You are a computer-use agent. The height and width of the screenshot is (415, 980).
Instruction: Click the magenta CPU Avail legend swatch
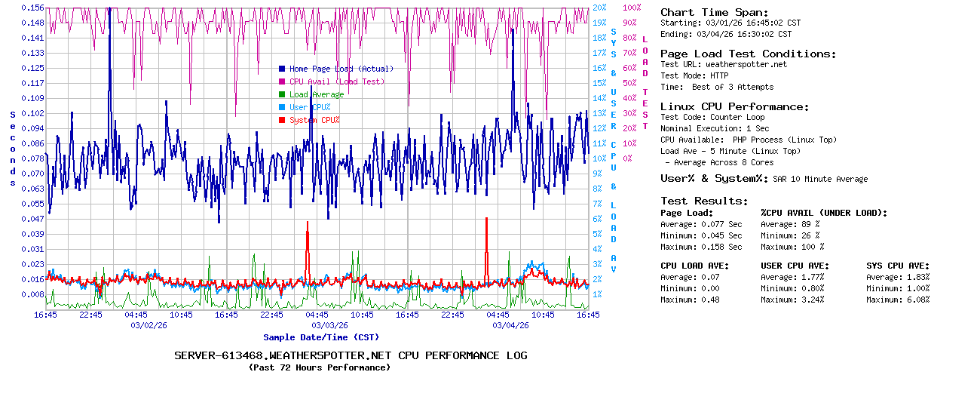point(282,81)
